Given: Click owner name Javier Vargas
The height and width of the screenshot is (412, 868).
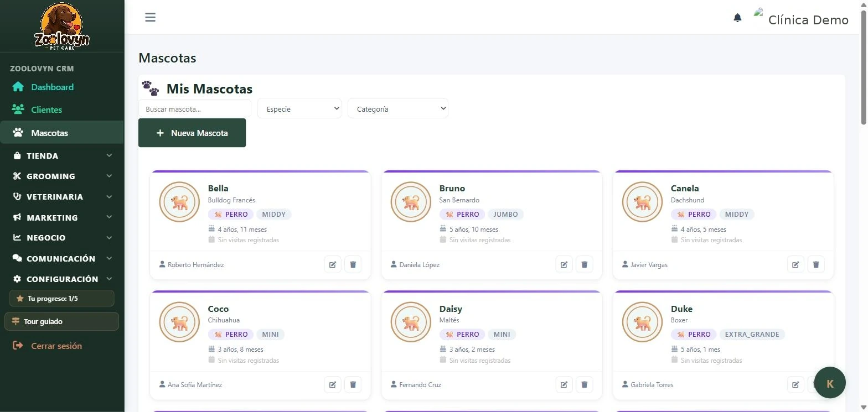Looking at the screenshot, I should click(649, 265).
